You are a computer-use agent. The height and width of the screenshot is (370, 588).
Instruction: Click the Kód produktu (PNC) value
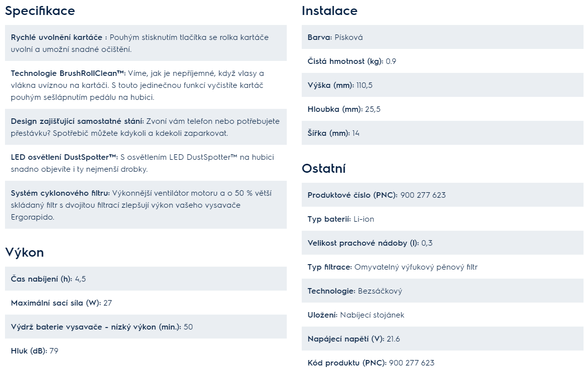412,363
